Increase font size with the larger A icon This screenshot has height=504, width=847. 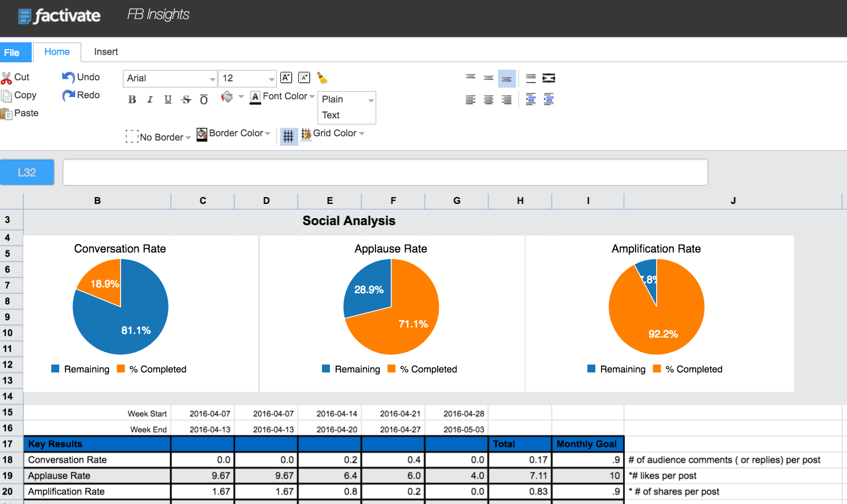tap(286, 78)
